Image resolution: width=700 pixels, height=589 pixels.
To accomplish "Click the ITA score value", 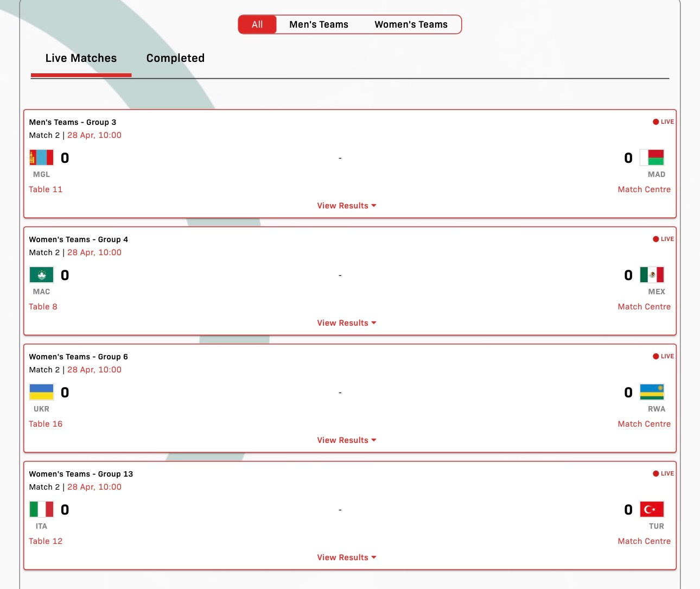I will click(x=65, y=510).
